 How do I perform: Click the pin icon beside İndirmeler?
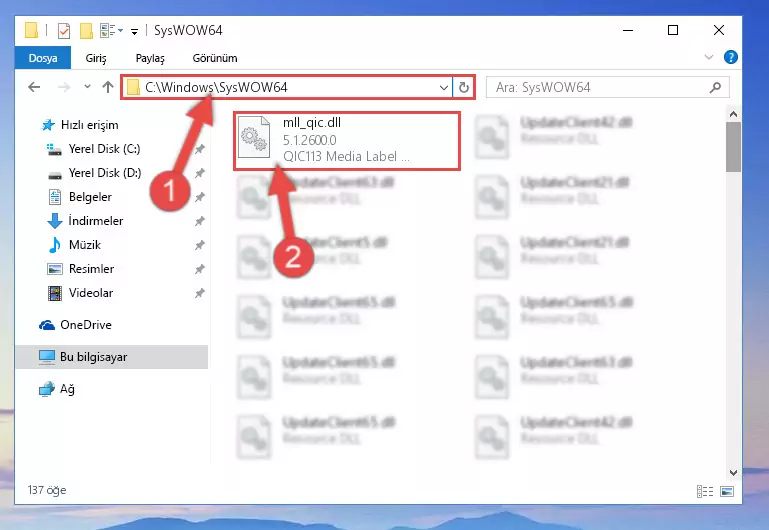coord(200,221)
